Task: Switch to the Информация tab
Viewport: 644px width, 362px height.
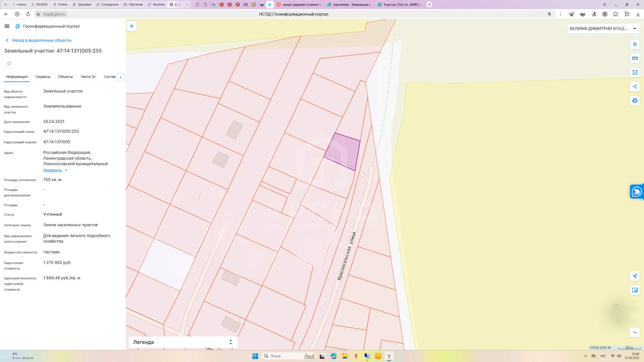Action: pos(17,77)
